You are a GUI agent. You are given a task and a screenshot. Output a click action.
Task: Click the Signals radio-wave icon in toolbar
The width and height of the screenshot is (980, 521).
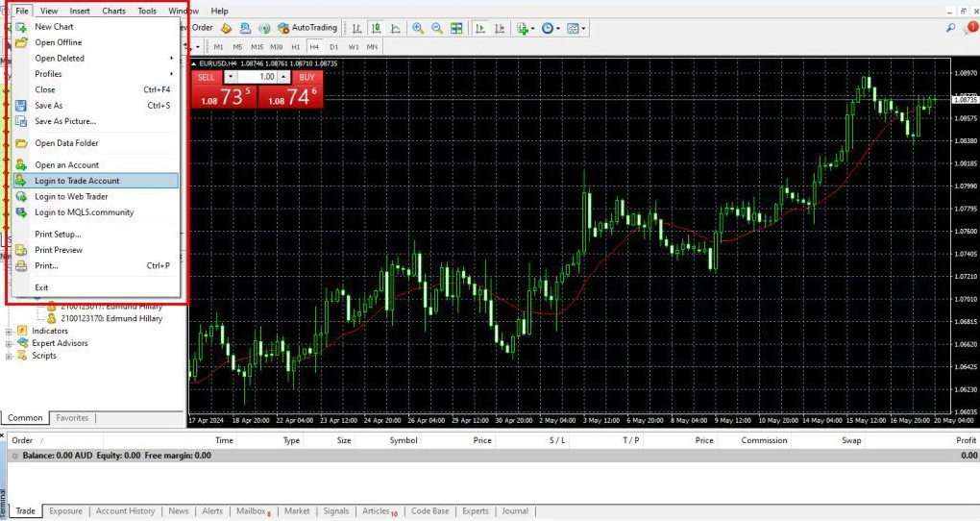[264, 28]
